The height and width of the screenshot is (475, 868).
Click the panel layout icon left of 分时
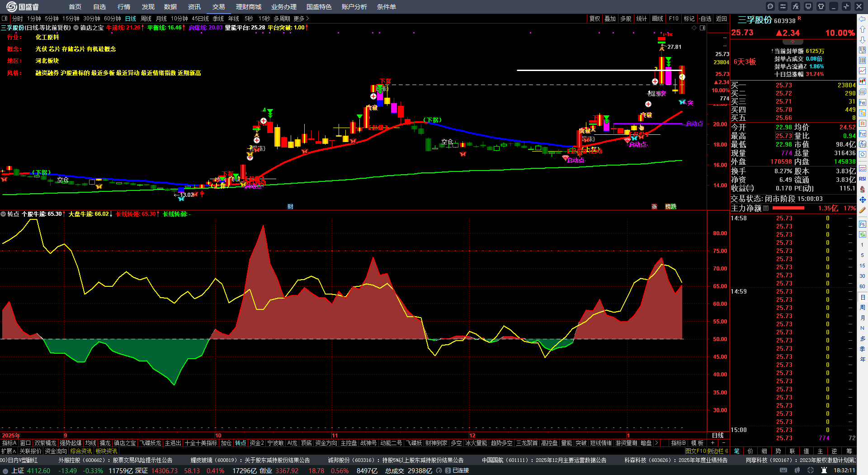[x=5, y=19]
